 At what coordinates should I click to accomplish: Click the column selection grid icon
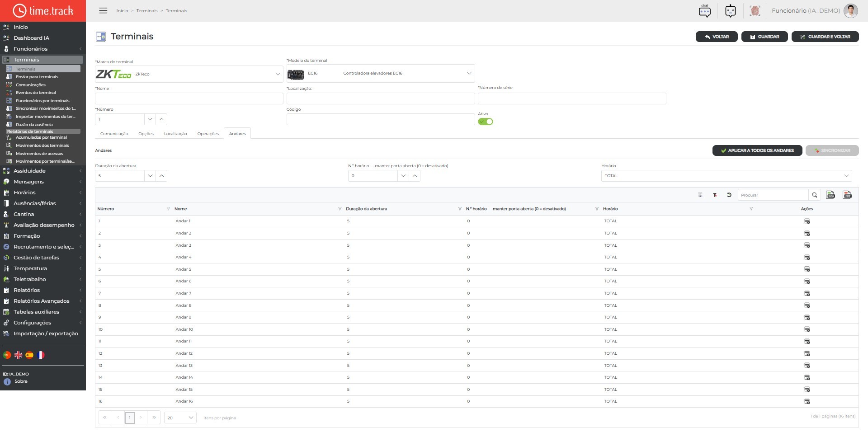(x=700, y=195)
